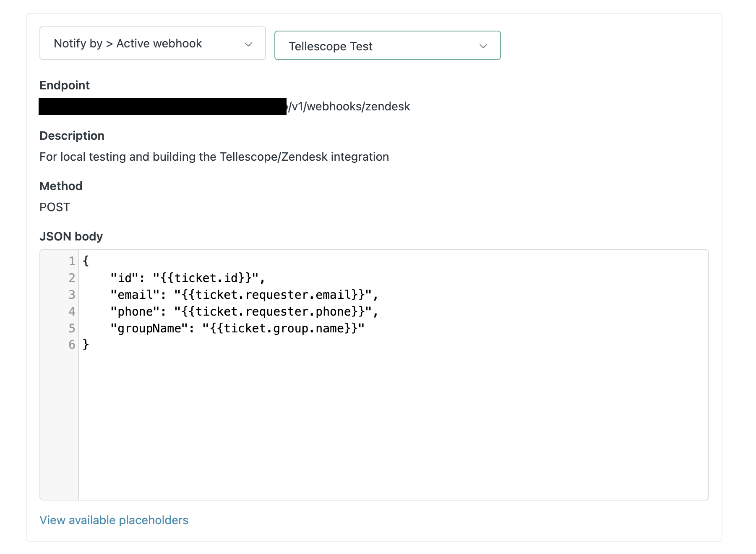Screen dimensions: 756x554
Task: Click the '"groupName": "{{ticket.group.name}}"' line
Action: (x=237, y=328)
